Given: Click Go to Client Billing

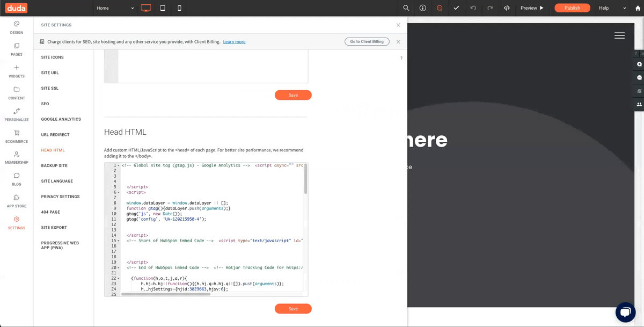Looking at the screenshot, I should [367, 41].
